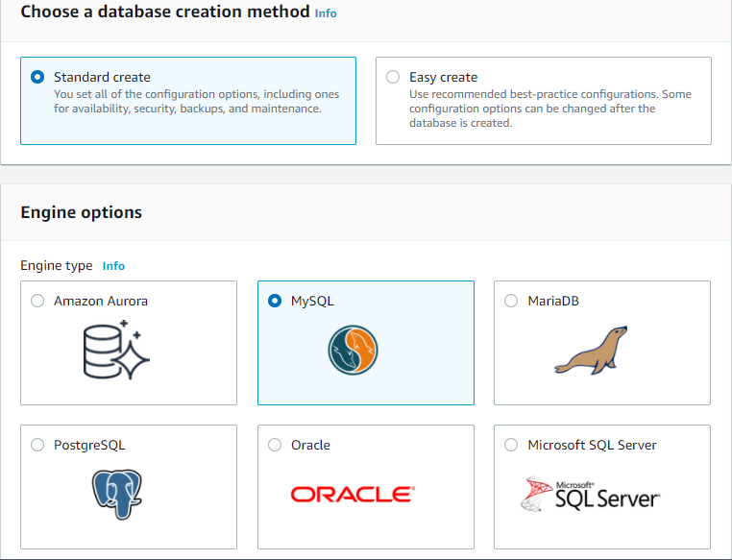The image size is (732, 560).
Task: Open Info link beside database creation method
Action: (x=326, y=14)
